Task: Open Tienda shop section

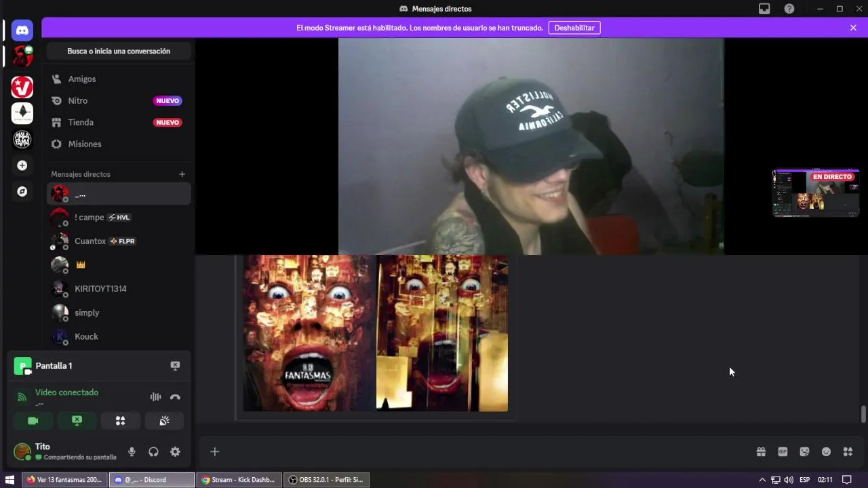Action: click(x=119, y=123)
